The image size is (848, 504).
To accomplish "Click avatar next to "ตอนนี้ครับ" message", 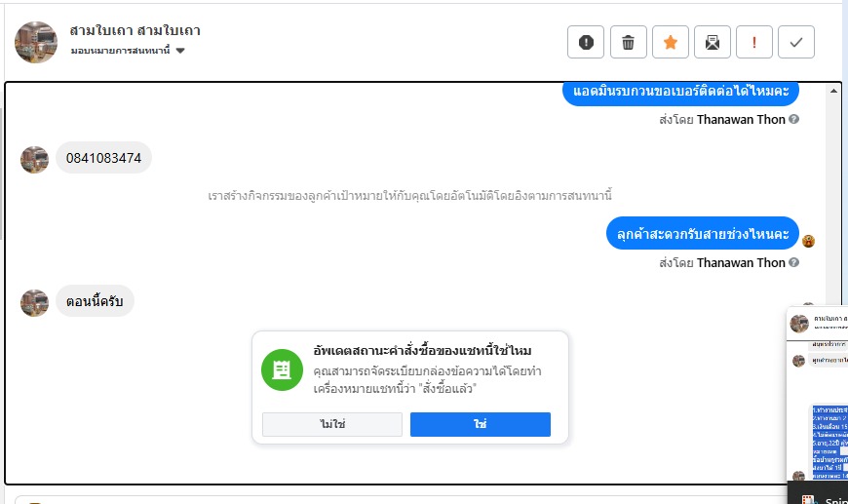I will pyautogui.click(x=35, y=302).
